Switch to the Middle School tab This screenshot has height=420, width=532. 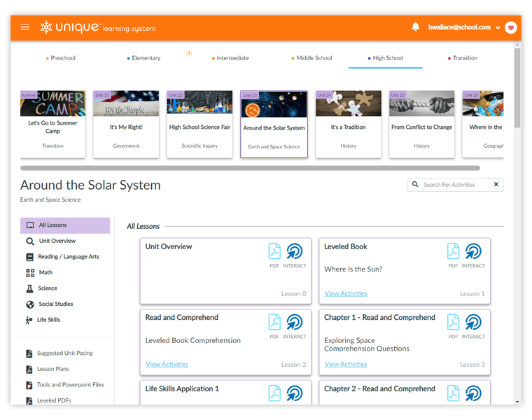coord(312,58)
